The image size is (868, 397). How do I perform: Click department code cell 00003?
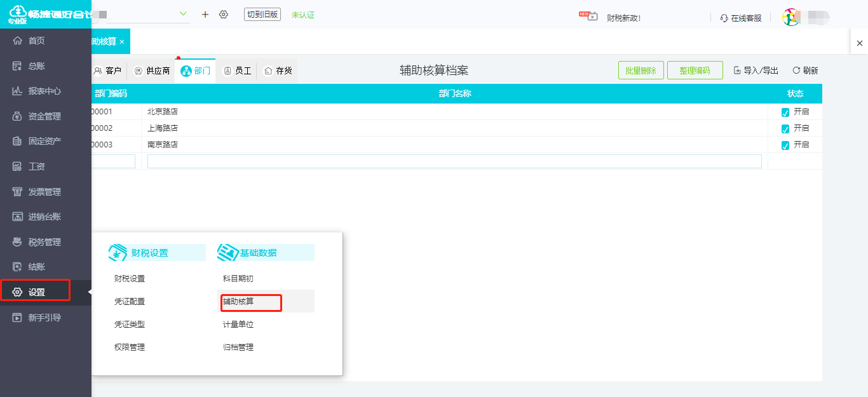coord(116,145)
